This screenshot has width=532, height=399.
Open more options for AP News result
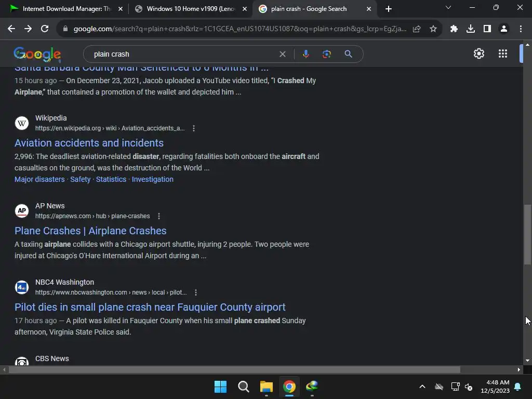pos(159,216)
